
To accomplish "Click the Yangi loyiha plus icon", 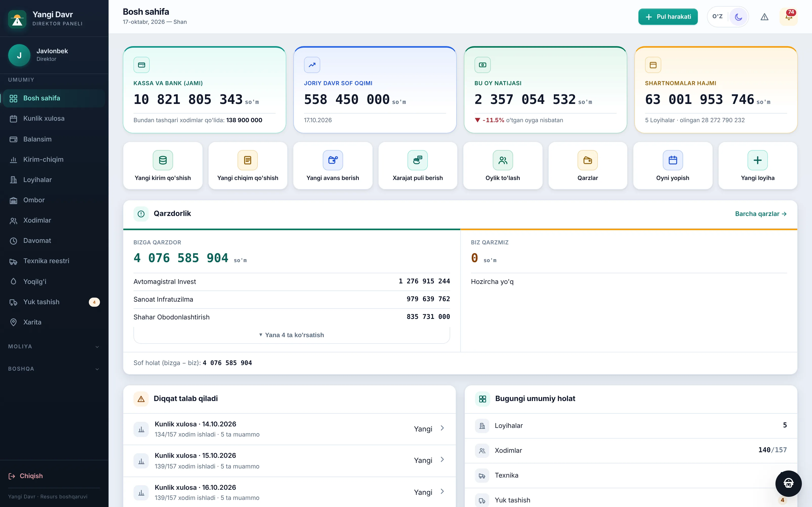I will tap(758, 160).
